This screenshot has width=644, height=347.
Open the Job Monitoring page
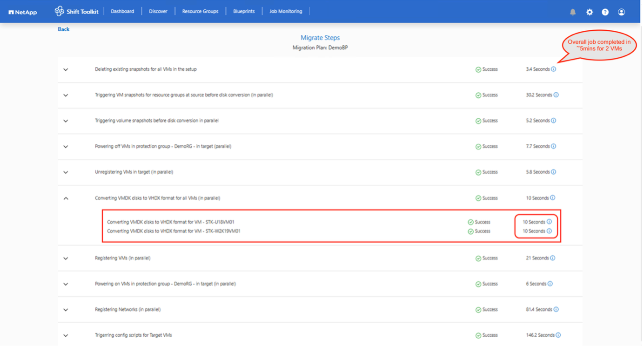(x=286, y=12)
